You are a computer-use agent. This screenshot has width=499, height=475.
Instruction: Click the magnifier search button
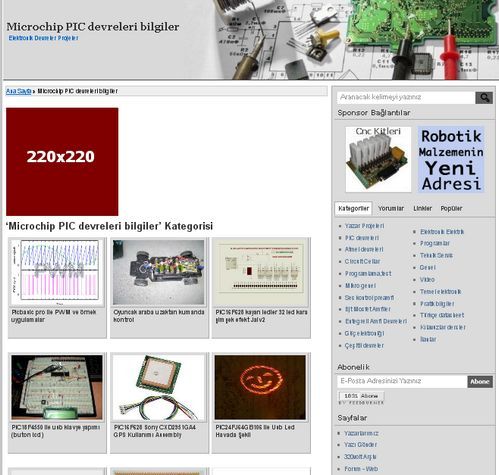pyautogui.click(x=484, y=98)
